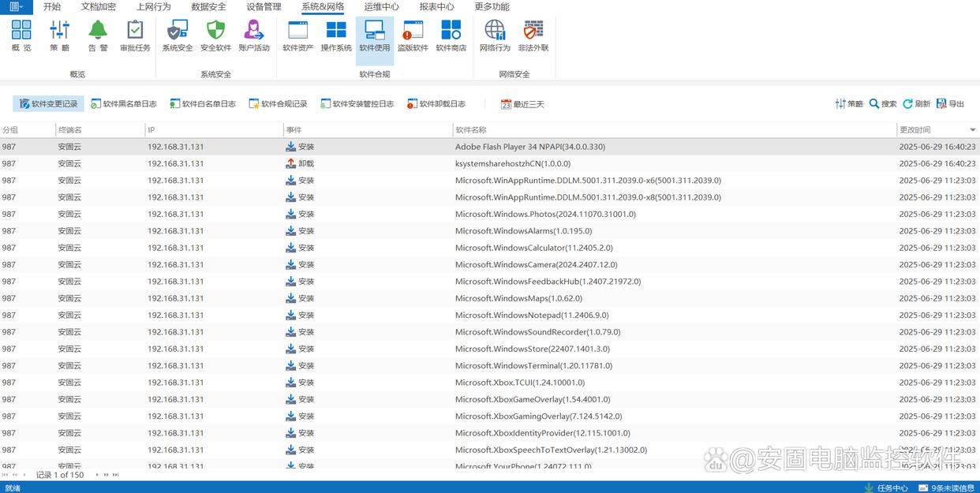Click the 搜索 search button
This screenshot has height=493, width=980.
883,104
